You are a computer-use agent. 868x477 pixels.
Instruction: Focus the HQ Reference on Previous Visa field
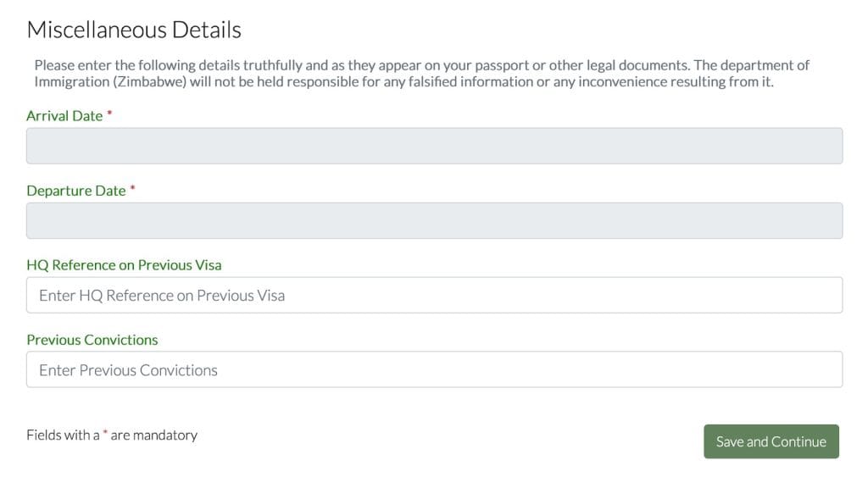[434, 295]
